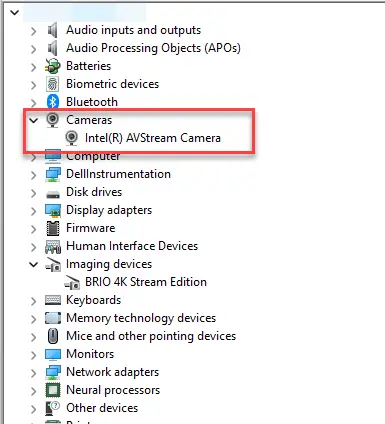
Task: Collapse the root computer node
Action: click(15, 12)
